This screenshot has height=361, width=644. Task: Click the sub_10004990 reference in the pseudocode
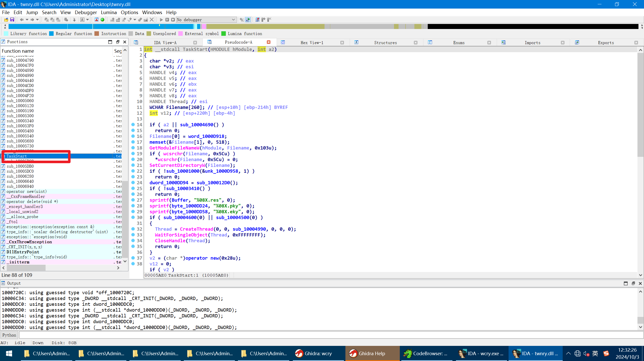point(249,229)
